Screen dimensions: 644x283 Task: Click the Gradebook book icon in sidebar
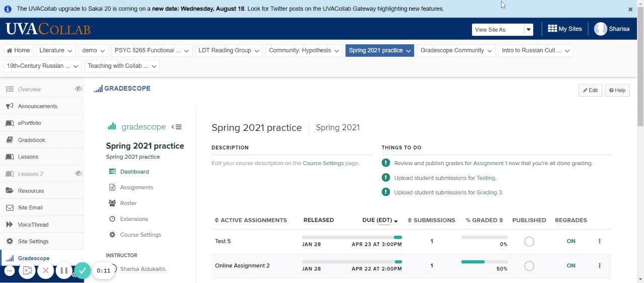(x=9, y=140)
